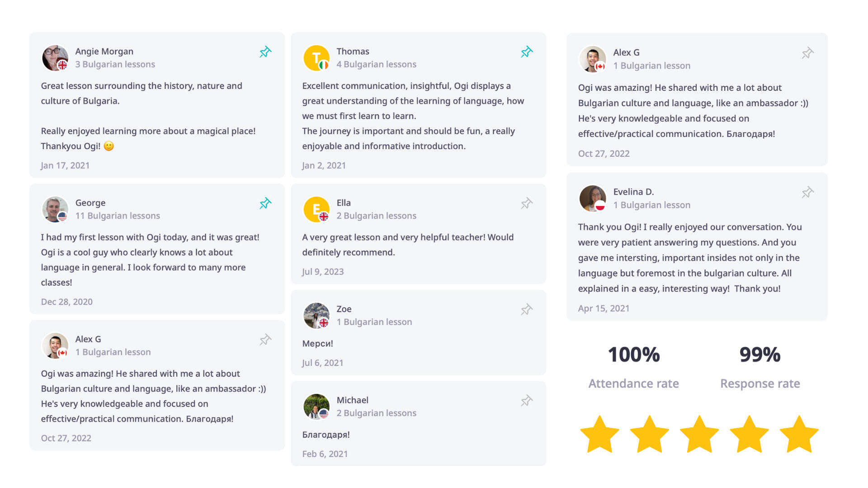Image resolution: width=868 pixels, height=488 pixels.
Task: Pin the Alex G review below George's review
Action: pos(265,340)
